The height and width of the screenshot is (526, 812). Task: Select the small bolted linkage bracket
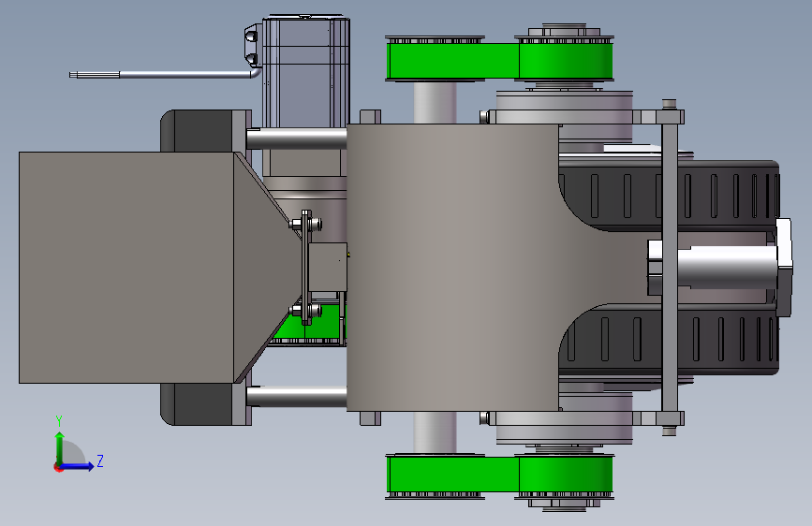click(x=306, y=267)
